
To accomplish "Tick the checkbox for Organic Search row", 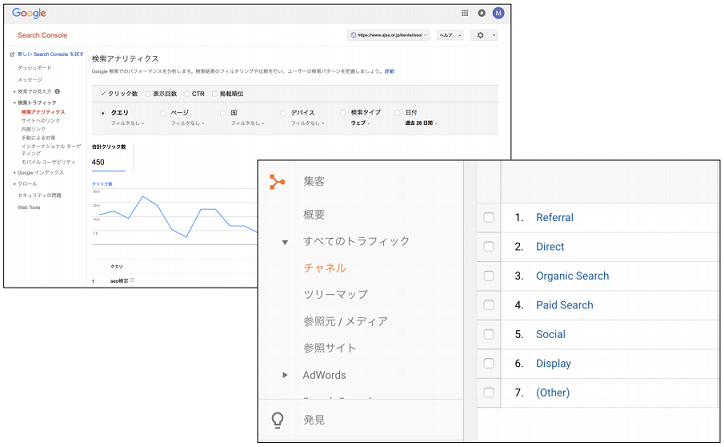I will [489, 276].
